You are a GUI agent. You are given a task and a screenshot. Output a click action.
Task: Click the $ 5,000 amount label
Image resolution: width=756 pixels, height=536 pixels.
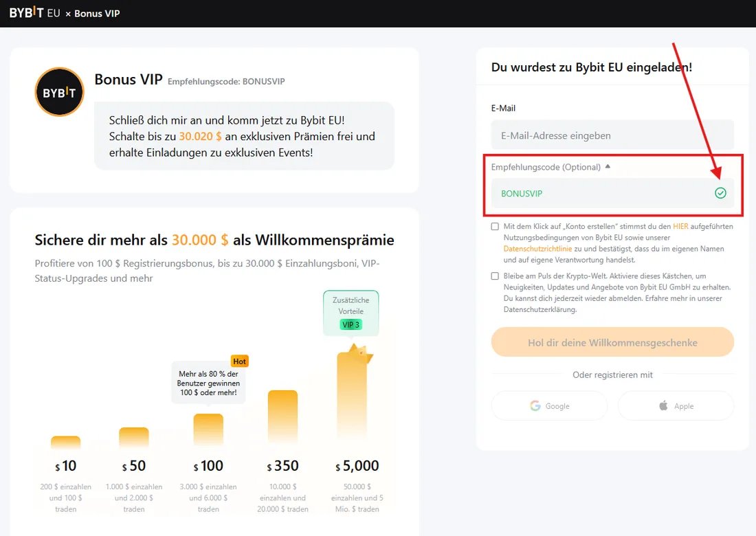click(x=357, y=466)
